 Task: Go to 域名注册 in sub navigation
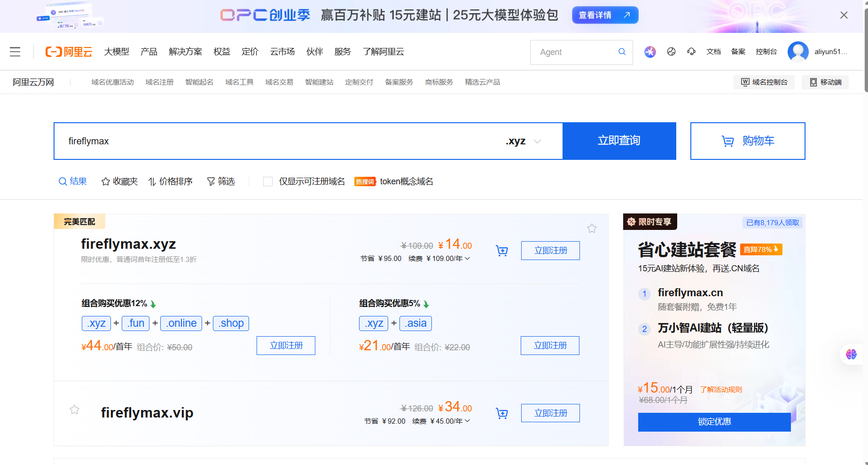click(160, 82)
